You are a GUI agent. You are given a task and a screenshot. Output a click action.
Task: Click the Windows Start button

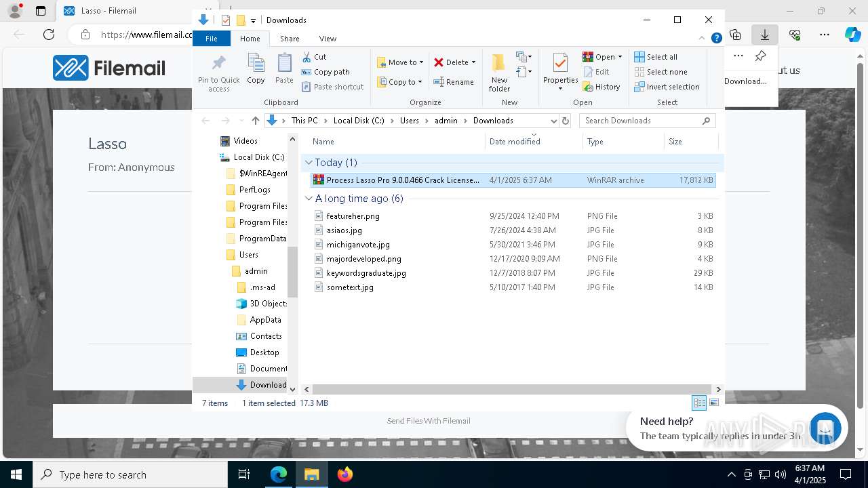pos(16,474)
